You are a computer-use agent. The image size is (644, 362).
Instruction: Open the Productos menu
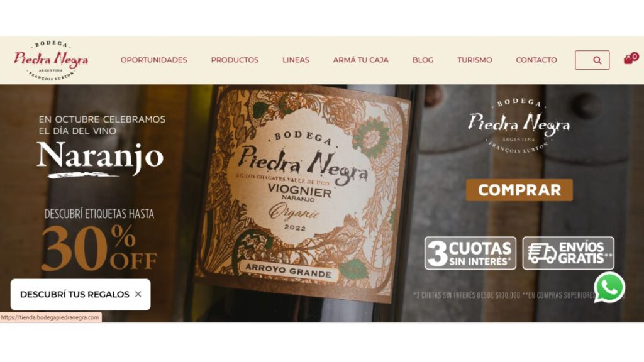[x=235, y=60]
